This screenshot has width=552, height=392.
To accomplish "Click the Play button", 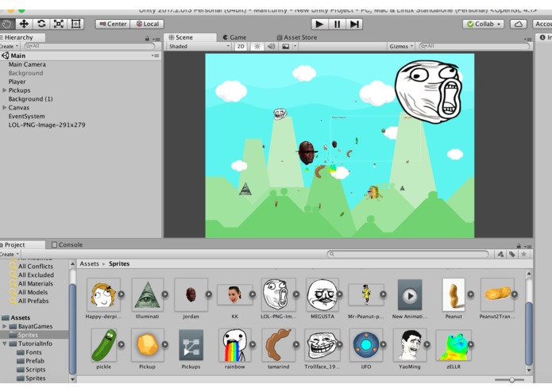I will tap(319, 24).
